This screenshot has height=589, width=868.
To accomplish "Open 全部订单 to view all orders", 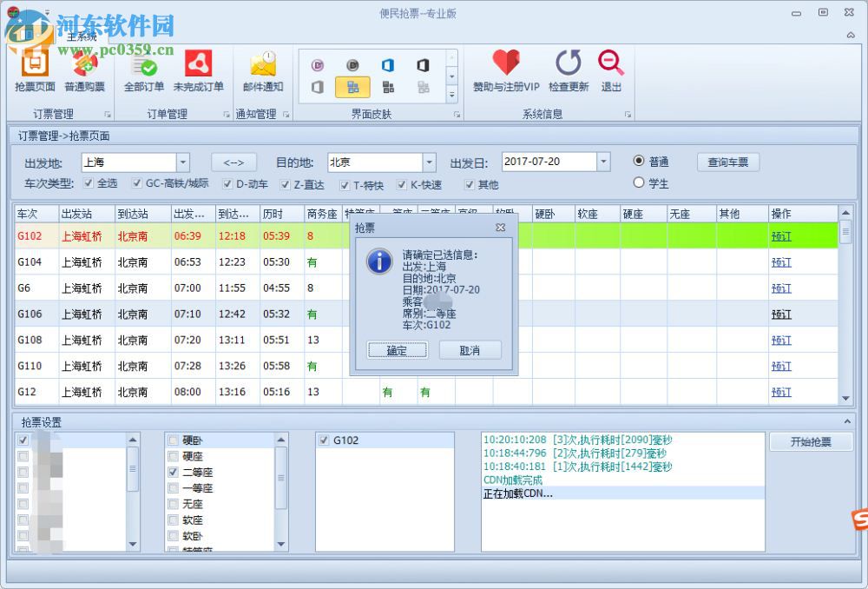I will (x=146, y=70).
